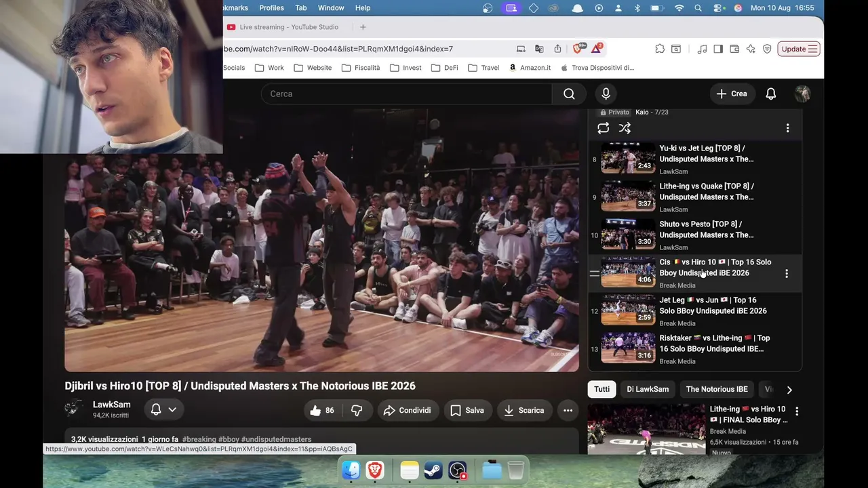
Task: Toggle the browser sidebar panel
Action: (718, 49)
